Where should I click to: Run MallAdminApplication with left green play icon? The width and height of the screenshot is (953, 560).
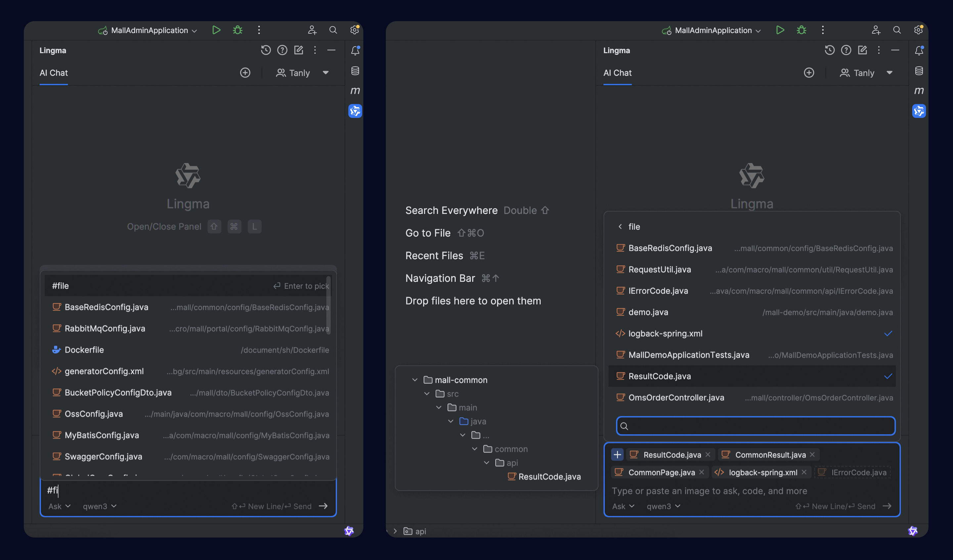click(x=216, y=30)
